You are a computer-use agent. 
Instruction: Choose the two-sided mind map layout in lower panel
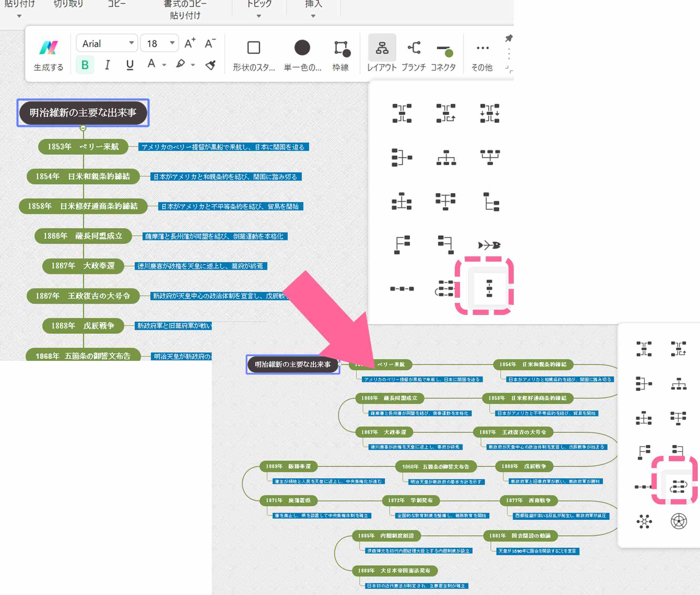click(644, 349)
